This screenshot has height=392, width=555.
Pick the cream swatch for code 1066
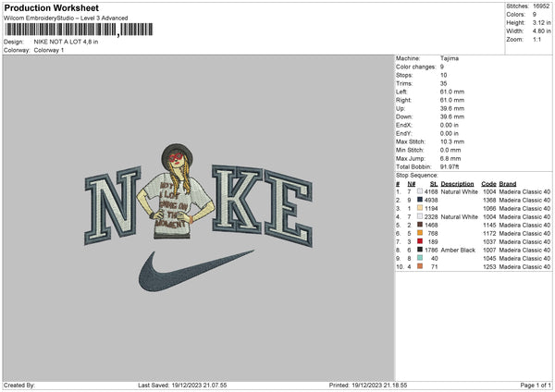click(420, 208)
